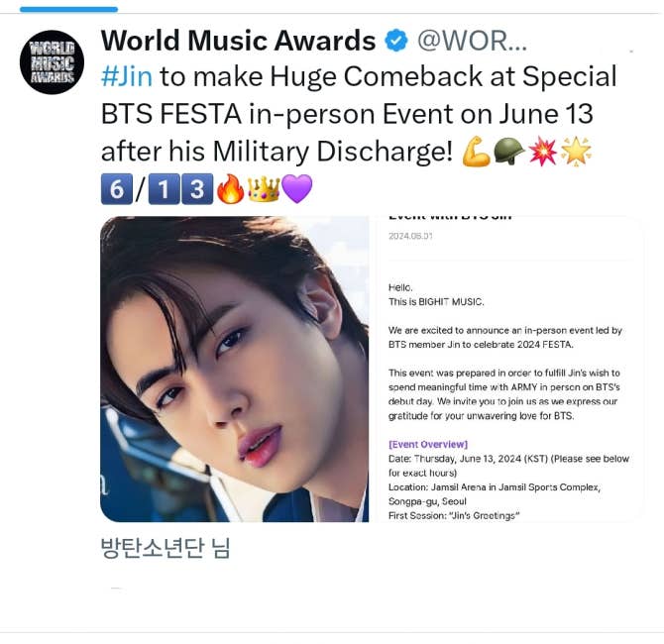This screenshot has width=664, height=644.
Task: Click the blue verified badge icon
Action: [396, 41]
